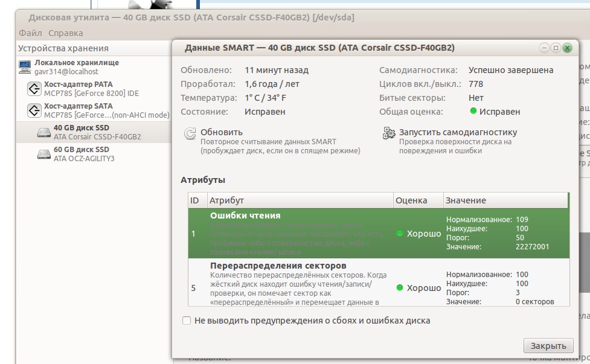The width and height of the screenshot is (590, 364).
Task: Select 40 GB диск SSD Corsair entry
Action: coord(94,132)
